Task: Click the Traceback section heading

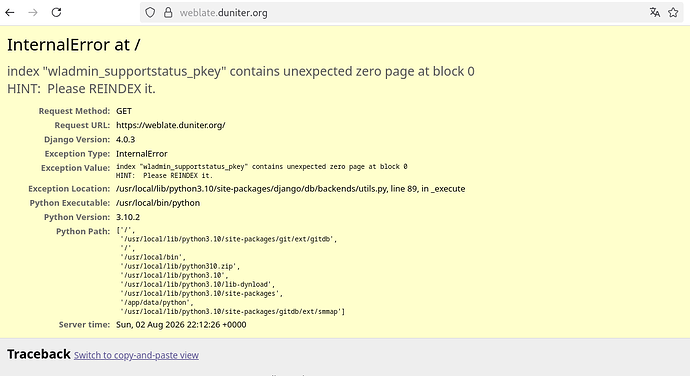Action: [39, 354]
